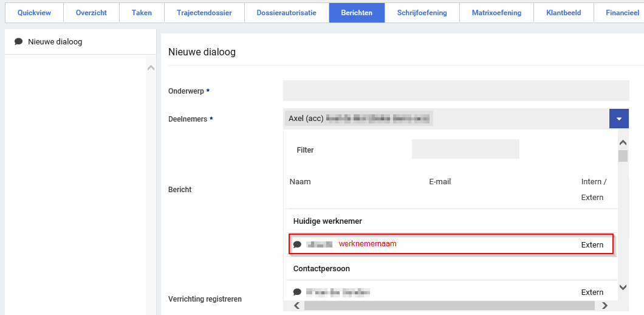This screenshot has width=644, height=315.
Task: Go to the Taken tab
Action: click(142, 13)
